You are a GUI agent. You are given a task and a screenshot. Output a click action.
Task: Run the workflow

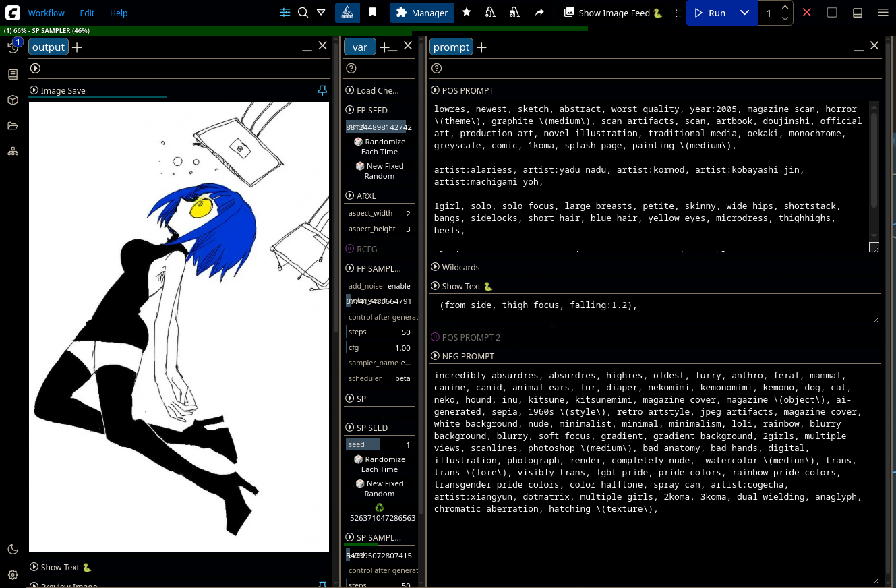(x=710, y=13)
